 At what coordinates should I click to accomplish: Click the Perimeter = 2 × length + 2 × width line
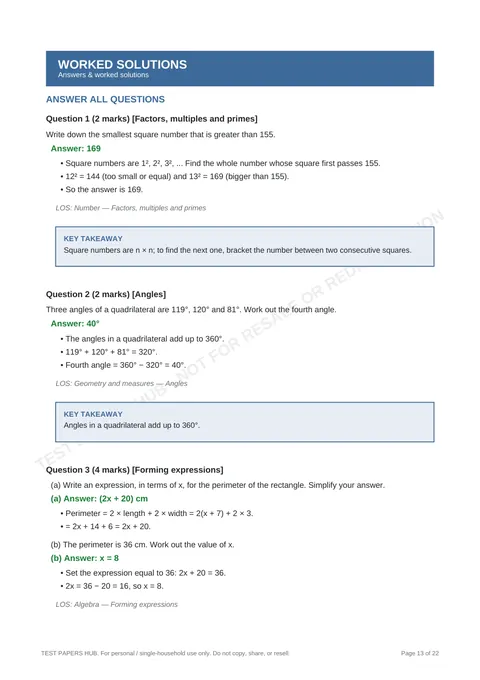click(157, 513)
